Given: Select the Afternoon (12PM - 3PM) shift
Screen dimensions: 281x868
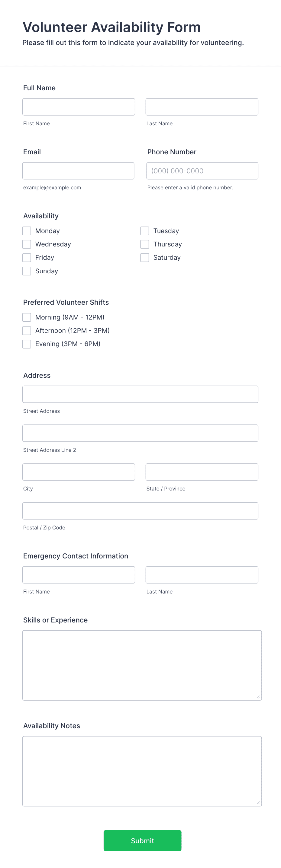Looking at the screenshot, I should click(27, 330).
